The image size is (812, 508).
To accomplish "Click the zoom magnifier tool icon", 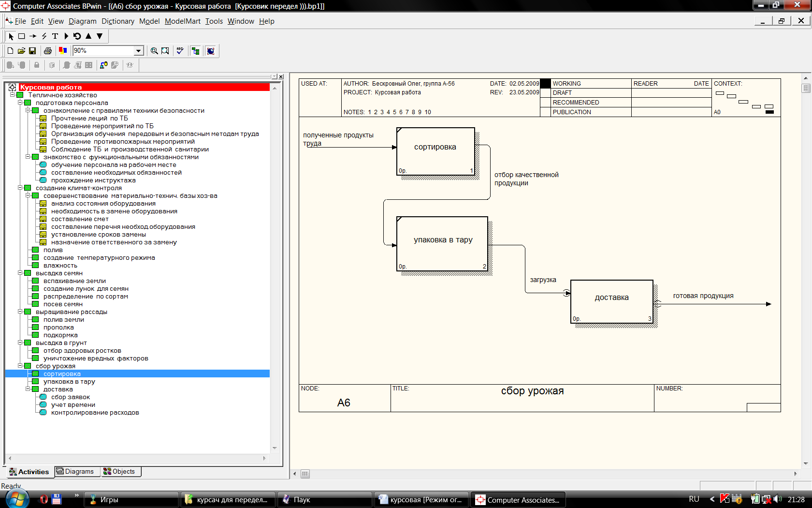I will [x=154, y=51].
